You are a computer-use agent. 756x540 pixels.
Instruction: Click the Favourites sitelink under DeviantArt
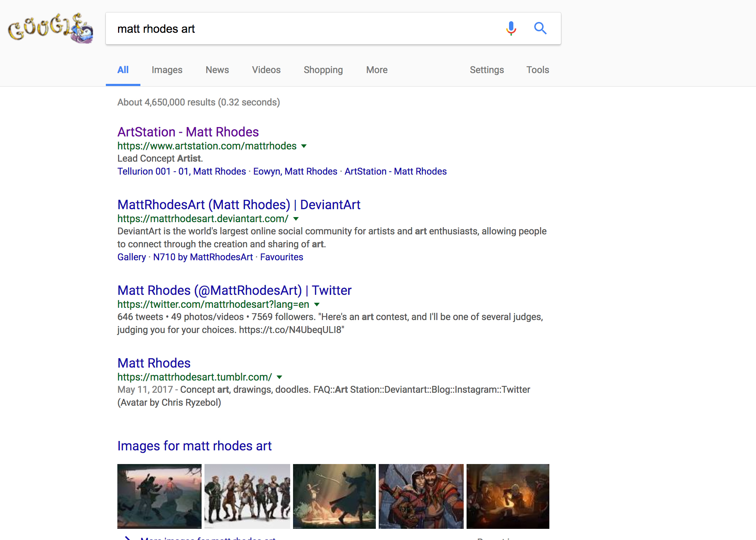click(282, 257)
